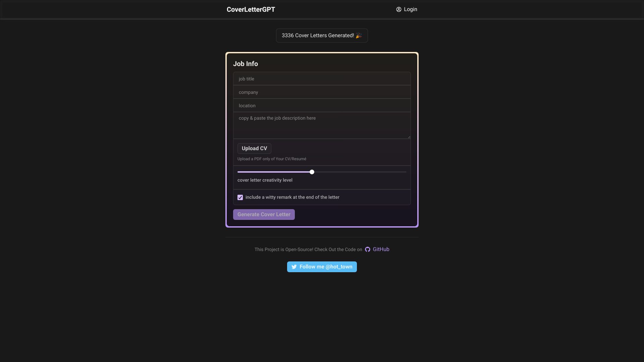This screenshot has width=644, height=362.
Task: Click the GitHub logo icon
Action: point(367,249)
